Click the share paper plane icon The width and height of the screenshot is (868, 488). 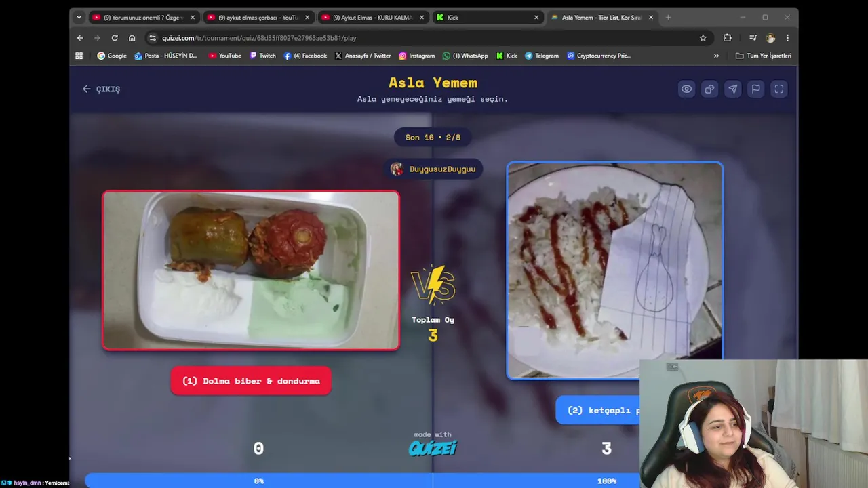point(732,89)
